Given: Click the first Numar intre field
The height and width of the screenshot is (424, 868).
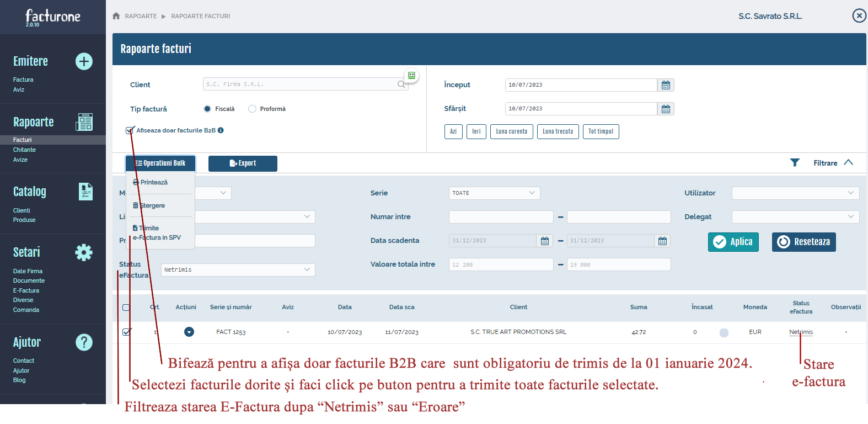Looking at the screenshot, I should pyautogui.click(x=501, y=217).
